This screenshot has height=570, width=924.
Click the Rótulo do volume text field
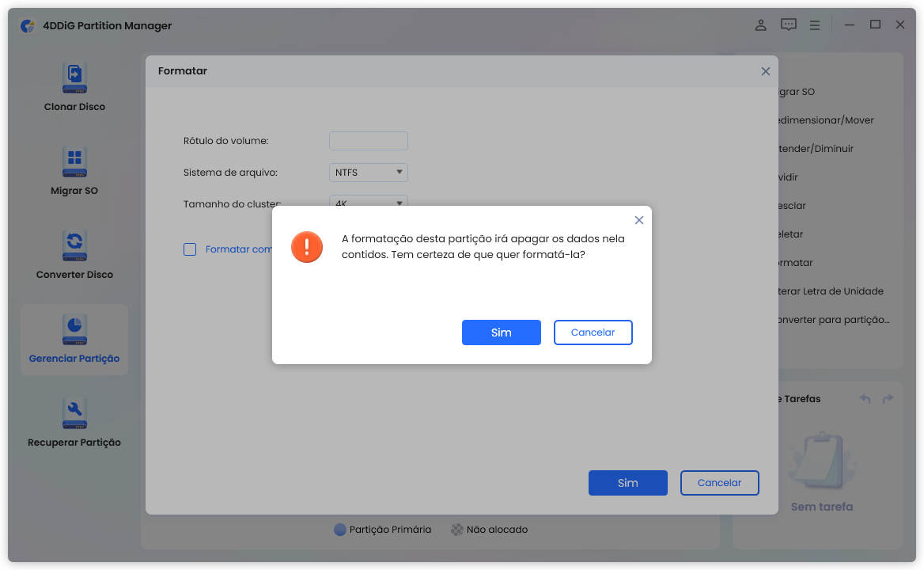(x=369, y=141)
